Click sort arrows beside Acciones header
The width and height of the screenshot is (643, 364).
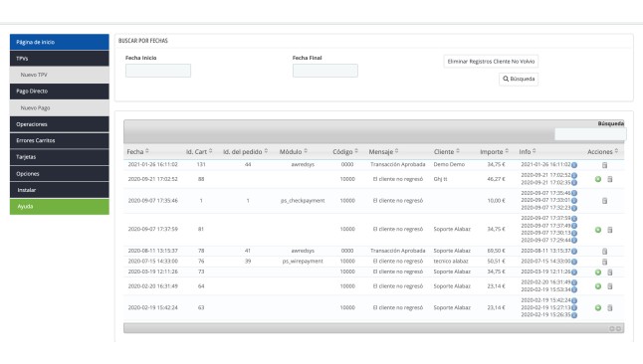616,151
